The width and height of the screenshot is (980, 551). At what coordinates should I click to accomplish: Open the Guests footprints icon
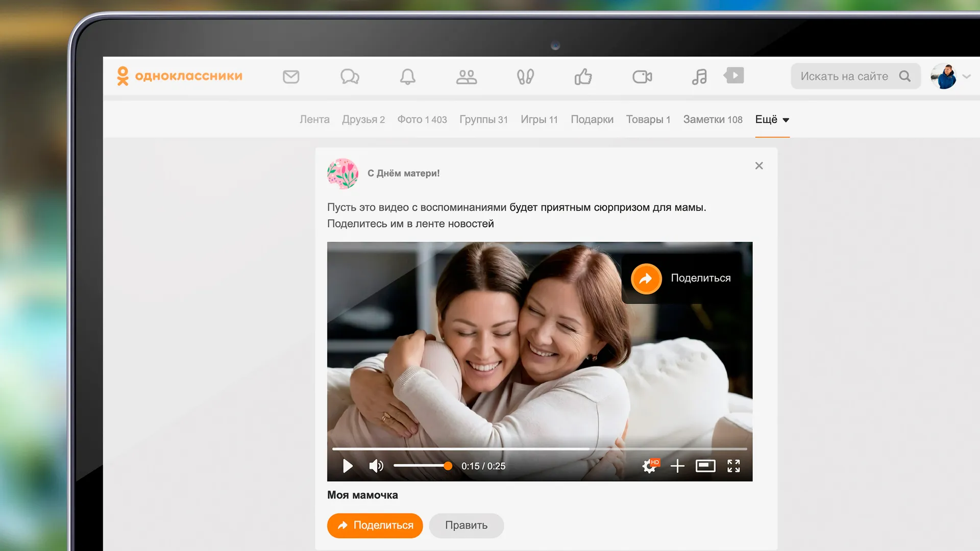coord(525,77)
